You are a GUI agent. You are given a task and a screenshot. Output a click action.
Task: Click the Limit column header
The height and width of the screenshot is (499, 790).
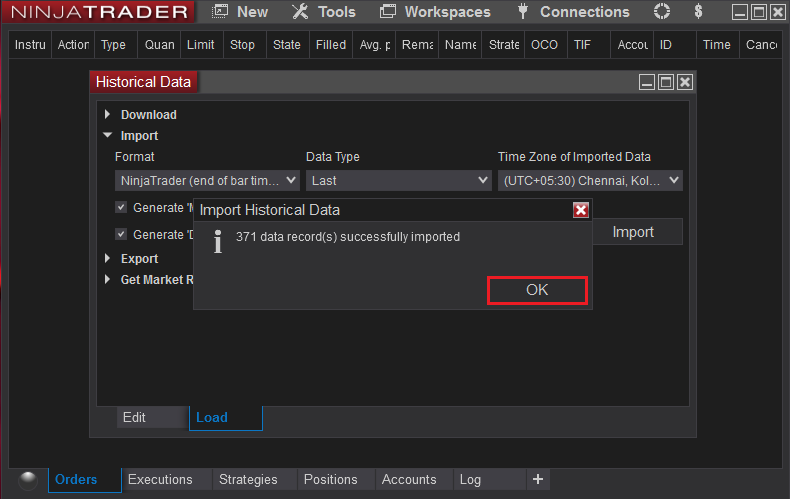[202, 45]
